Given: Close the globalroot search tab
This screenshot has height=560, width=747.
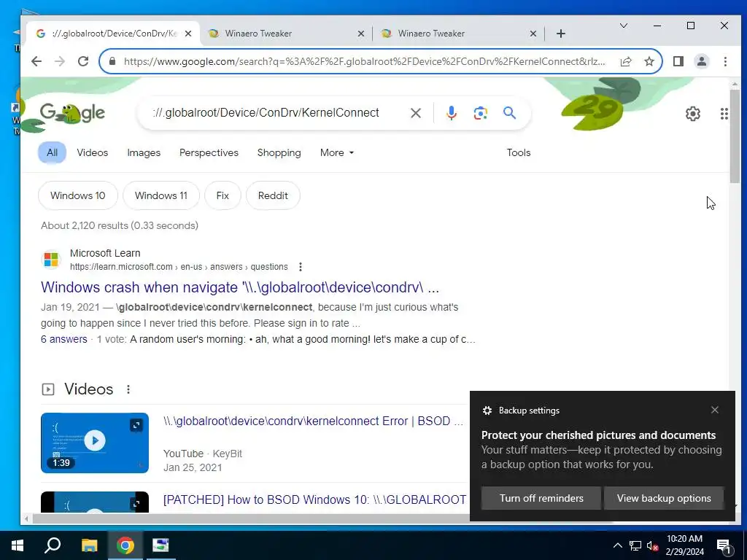Looking at the screenshot, I should [188, 34].
